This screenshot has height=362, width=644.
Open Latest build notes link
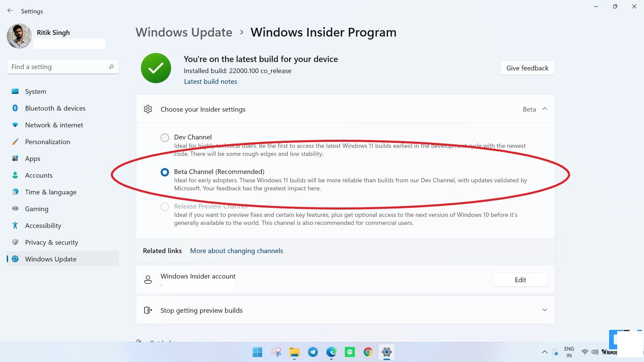[211, 81]
